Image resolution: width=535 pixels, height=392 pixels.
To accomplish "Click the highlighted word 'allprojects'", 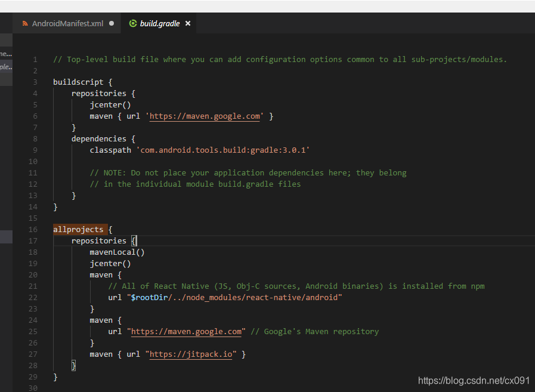I will pyautogui.click(x=78, y=230).
